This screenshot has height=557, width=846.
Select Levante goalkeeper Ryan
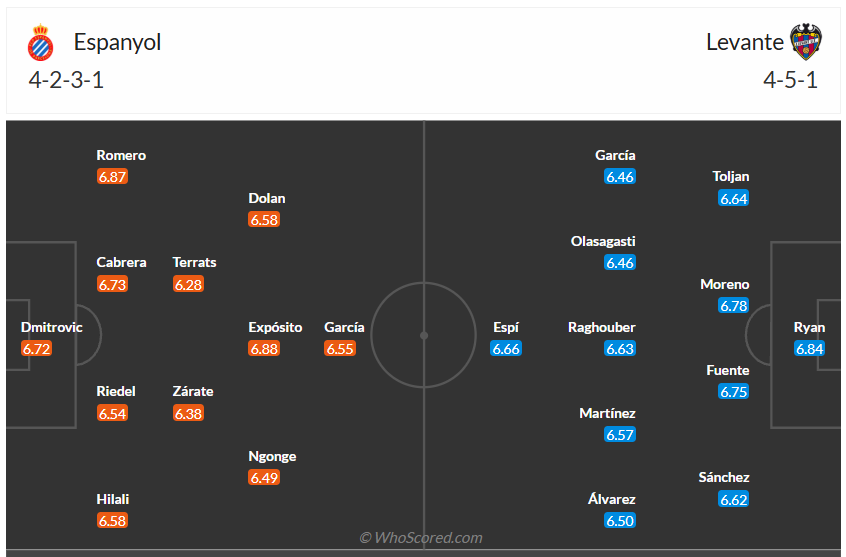pos(809,327)
